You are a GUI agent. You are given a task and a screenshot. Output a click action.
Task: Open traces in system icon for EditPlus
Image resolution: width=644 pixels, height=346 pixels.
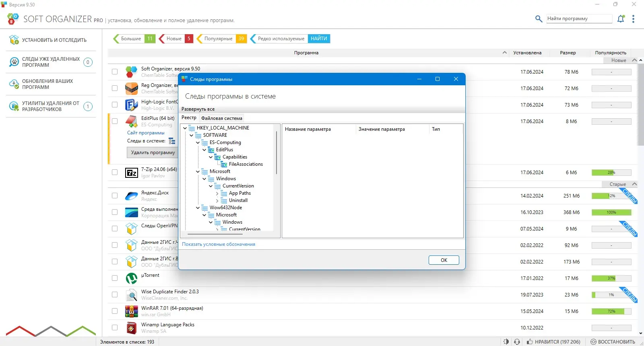click(172, 141)
